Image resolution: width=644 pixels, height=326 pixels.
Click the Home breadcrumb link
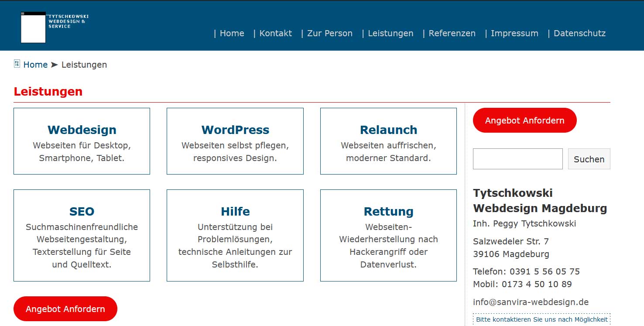(35, 65)
